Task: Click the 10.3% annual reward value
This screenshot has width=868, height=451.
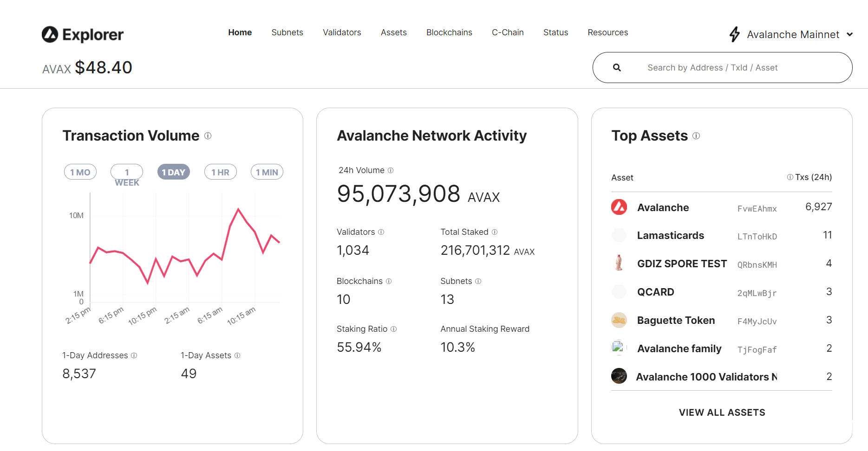Action: coord(457,347)
